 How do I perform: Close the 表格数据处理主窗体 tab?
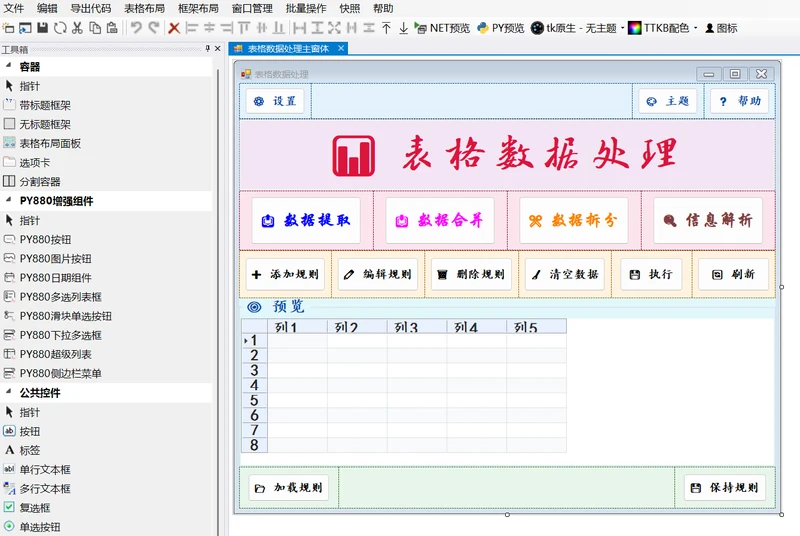pos(341,48)
